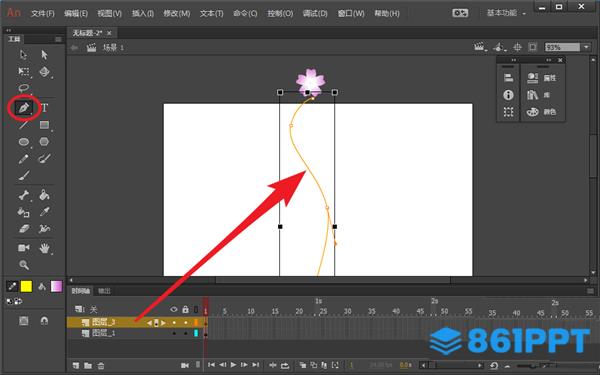Open the 编辑(E) menu
Viewport: 600px width, 375px height.
coord(76,13)
